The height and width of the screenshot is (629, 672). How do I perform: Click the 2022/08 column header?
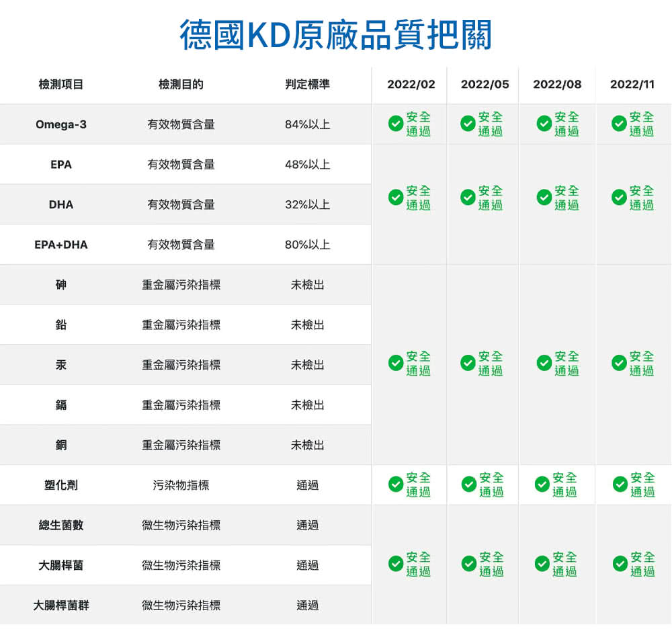[557, 85]
